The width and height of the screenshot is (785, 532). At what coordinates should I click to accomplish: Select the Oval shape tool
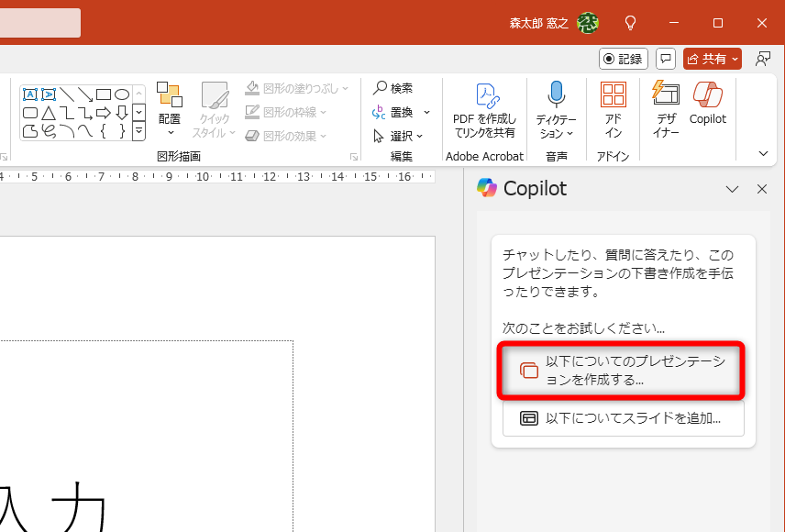(124, 94)
